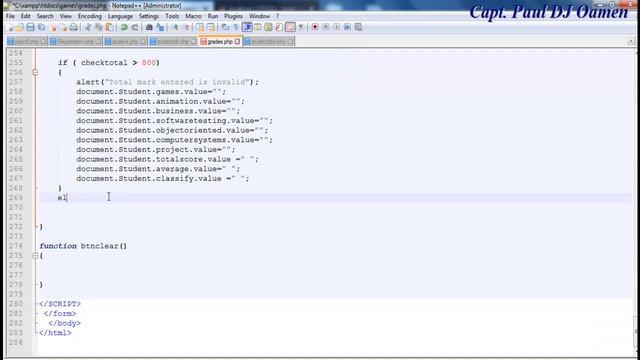Open the Macro menu

click(x=193, y=16)
